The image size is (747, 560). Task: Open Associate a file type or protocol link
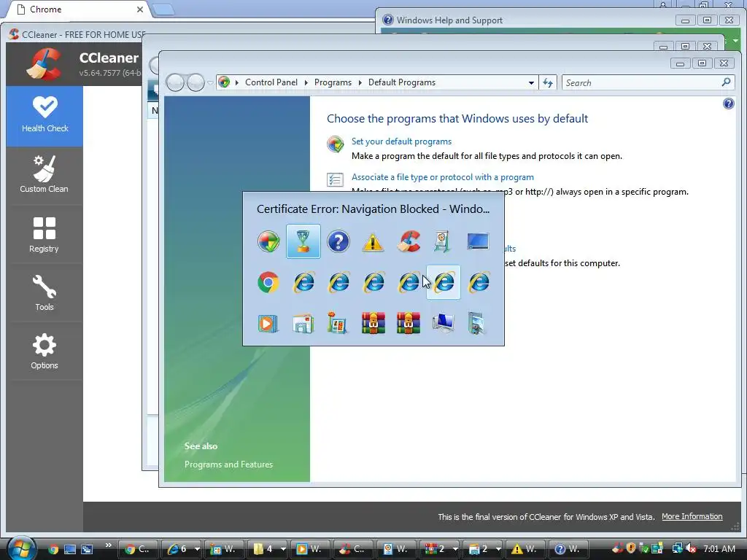point(443,177)
